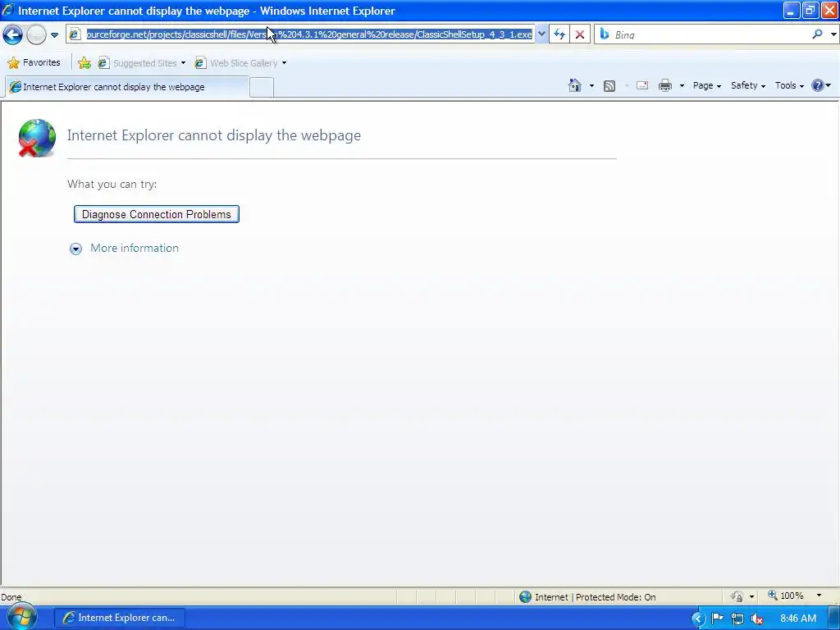This screenshot has height=630, width=840.
Task: Click the network connection tray icon
Action: coord(737,619)
